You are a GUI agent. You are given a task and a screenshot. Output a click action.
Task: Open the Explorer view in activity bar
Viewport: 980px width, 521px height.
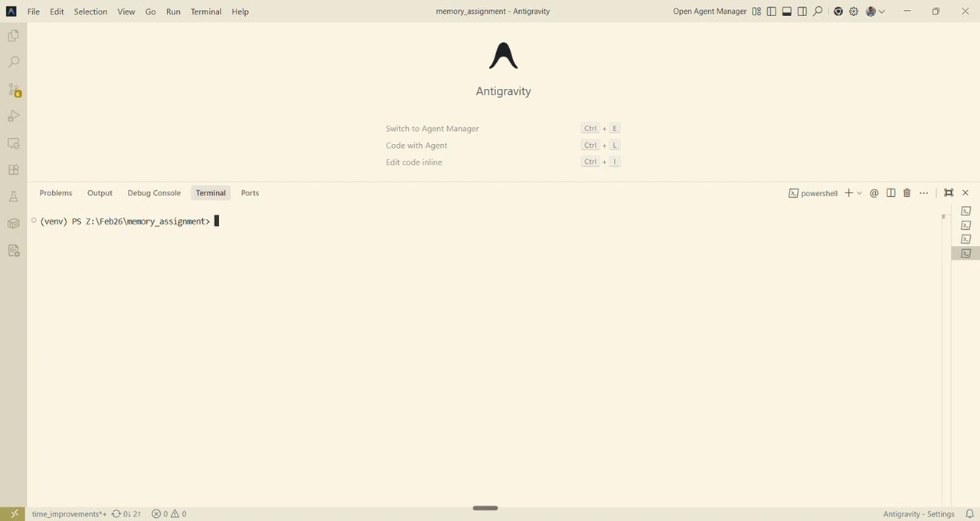click(13, 36)
